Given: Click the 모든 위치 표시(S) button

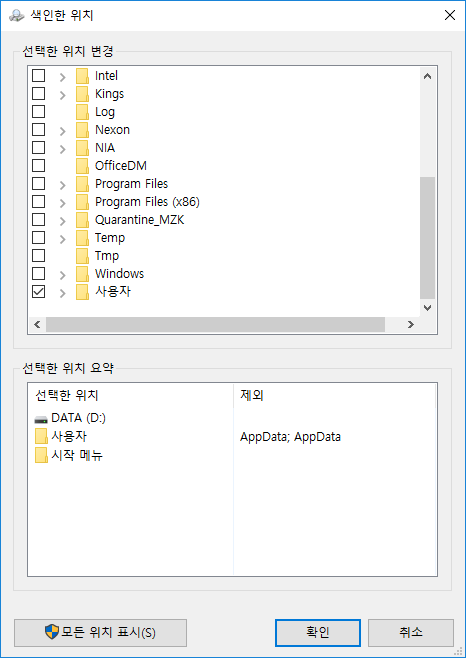Looking at the screenshot, I should (100, 633).
